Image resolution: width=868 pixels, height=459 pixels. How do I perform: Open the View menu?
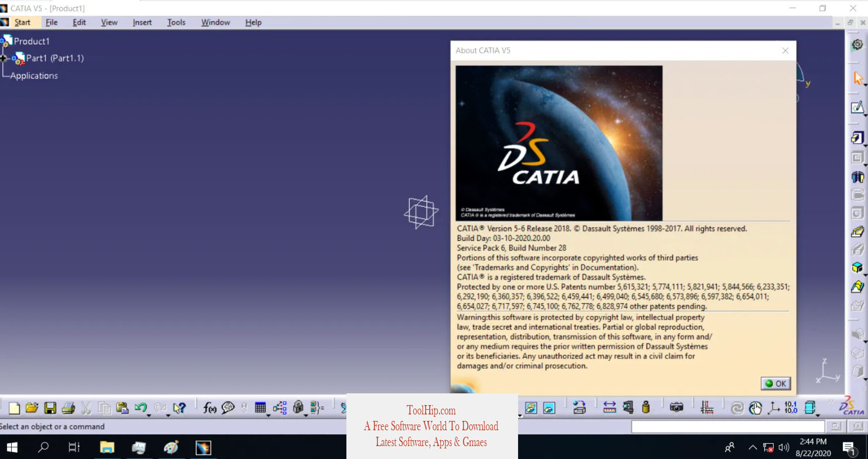click(109, 22)
